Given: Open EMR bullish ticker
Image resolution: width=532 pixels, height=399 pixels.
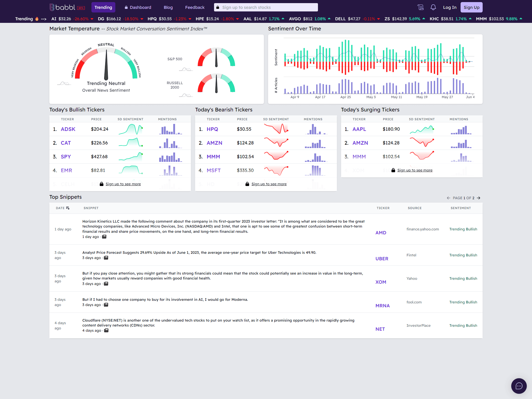Looking at the screenshot, I should point(66,170).
